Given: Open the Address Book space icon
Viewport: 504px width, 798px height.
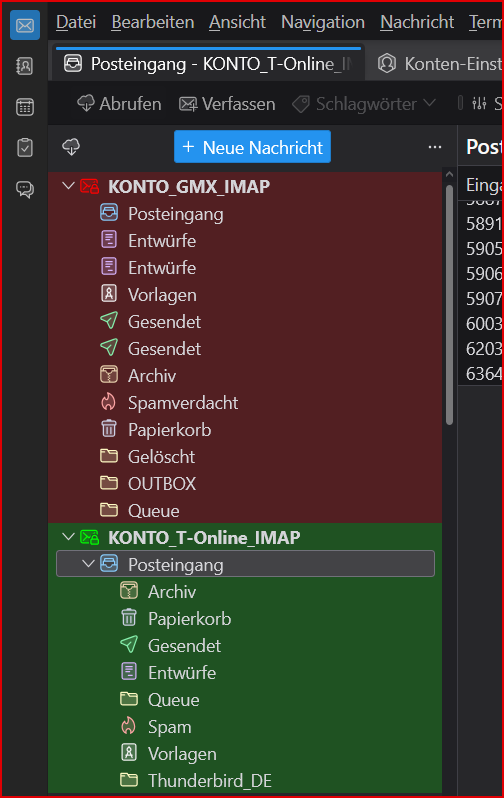Looking at the screenshot, I should 25,66.
